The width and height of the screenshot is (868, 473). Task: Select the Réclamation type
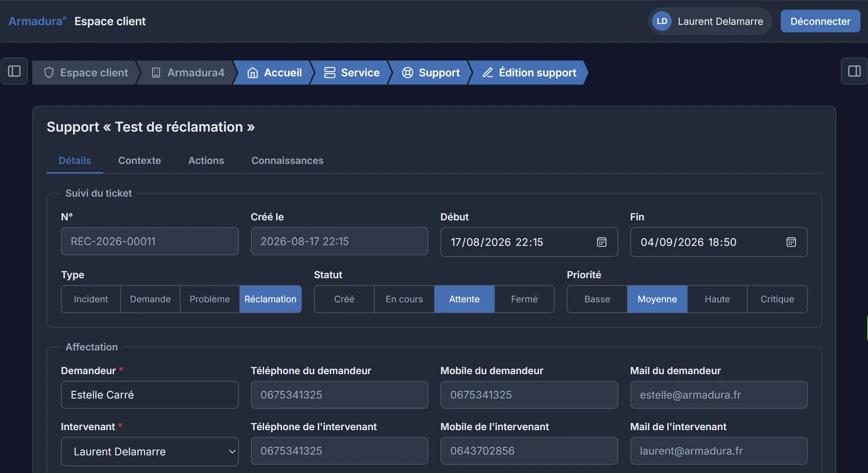(x=271, y=299)
